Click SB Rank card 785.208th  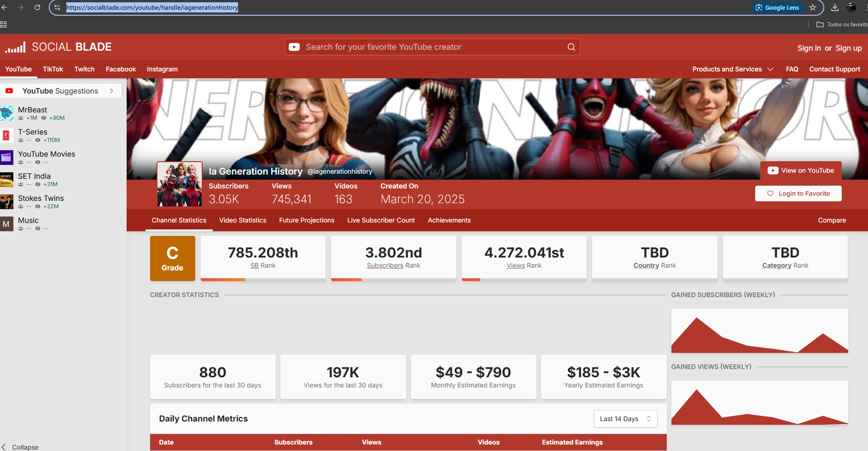point(263,258)
